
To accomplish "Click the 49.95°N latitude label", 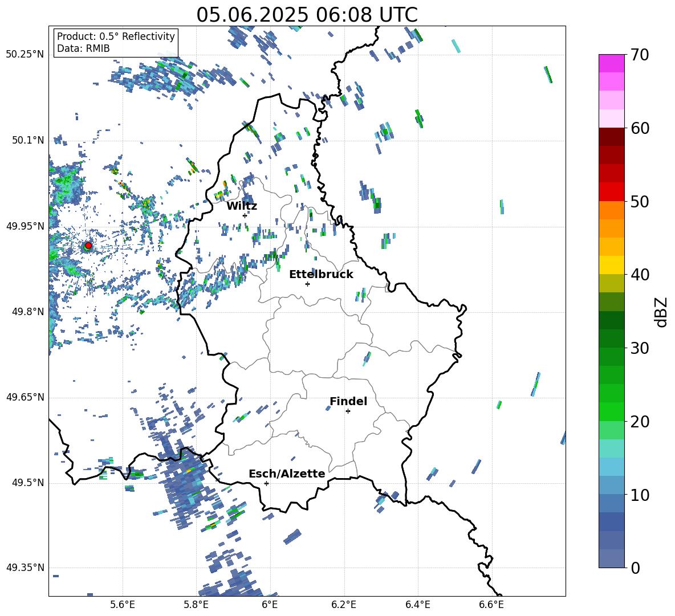I will 25,226.
